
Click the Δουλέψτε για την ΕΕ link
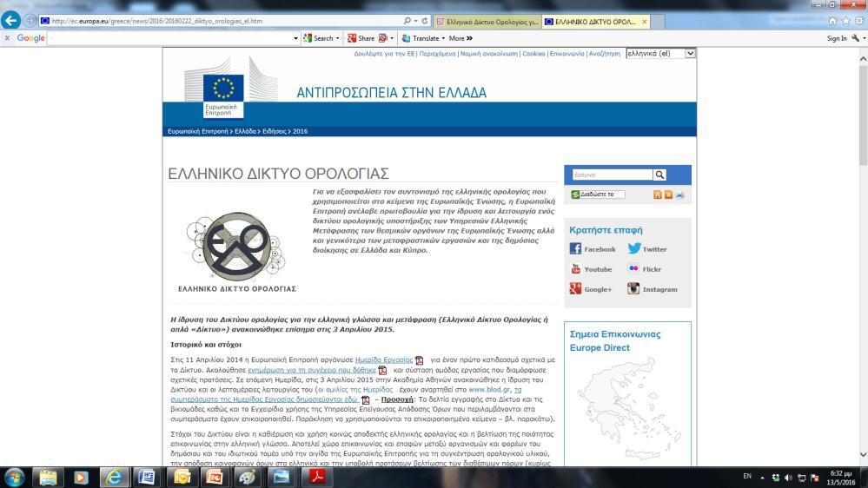tap(384, 54)
